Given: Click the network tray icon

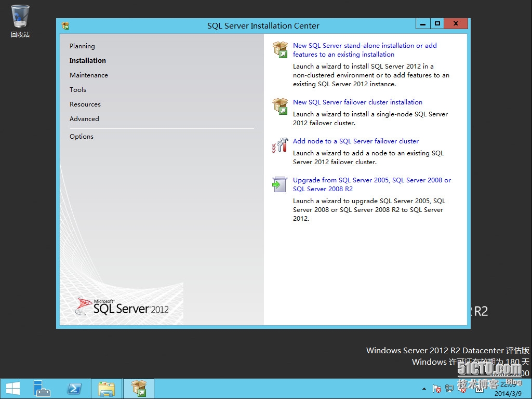Looking at the screenshot, I should (449, 389).
